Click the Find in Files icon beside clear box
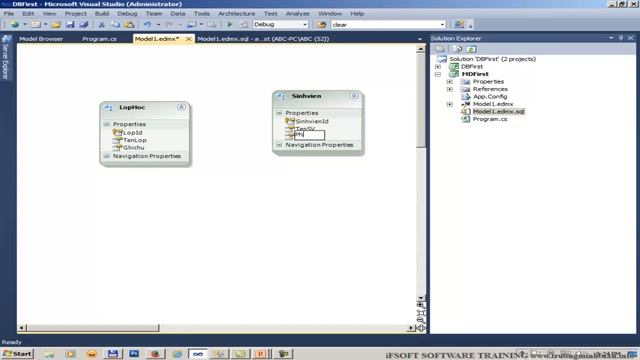 [x=322, y=24]
